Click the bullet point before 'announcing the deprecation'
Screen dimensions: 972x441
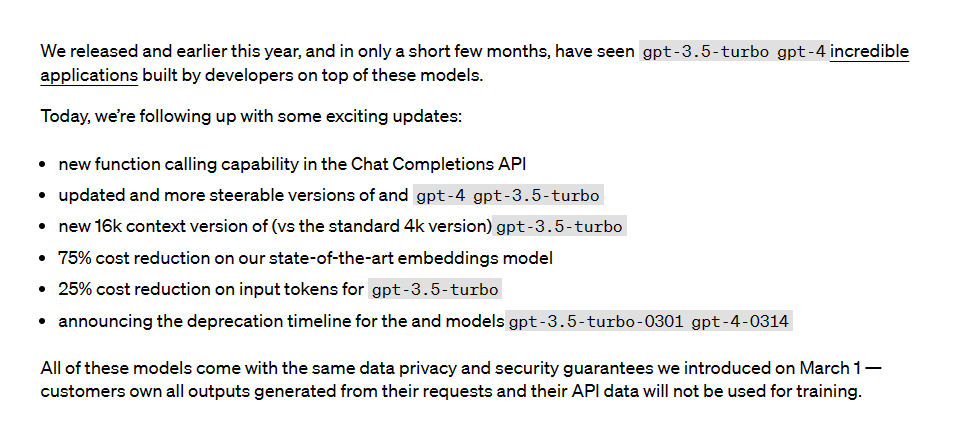[42, 321]
